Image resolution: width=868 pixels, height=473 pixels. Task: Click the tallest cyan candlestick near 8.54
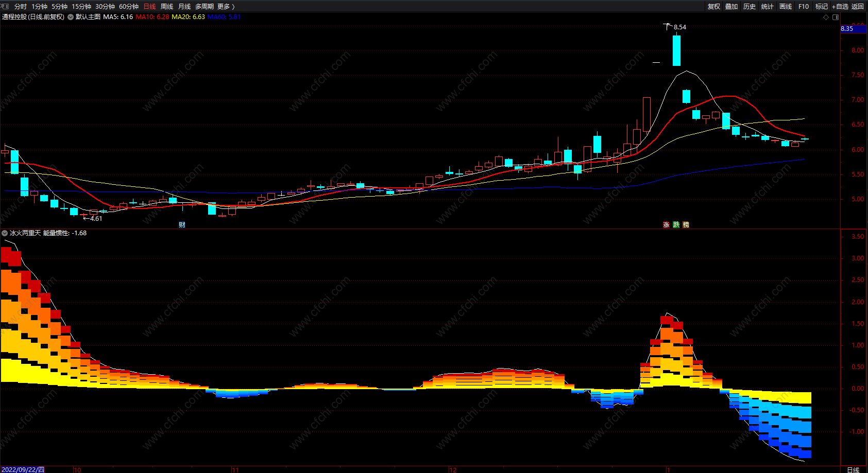(676, 50)
